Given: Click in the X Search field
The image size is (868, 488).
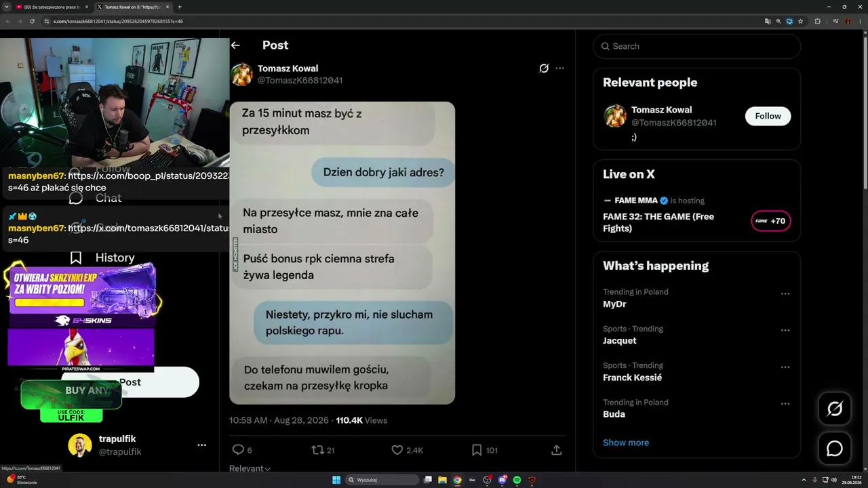Looking at the screenshot, I should coord(696,46).
